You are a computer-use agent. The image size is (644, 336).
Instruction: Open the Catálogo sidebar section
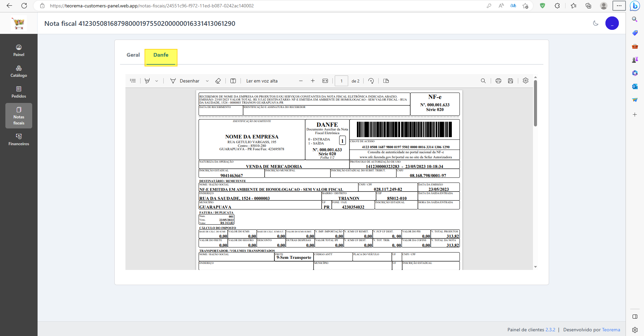(19, 71)
